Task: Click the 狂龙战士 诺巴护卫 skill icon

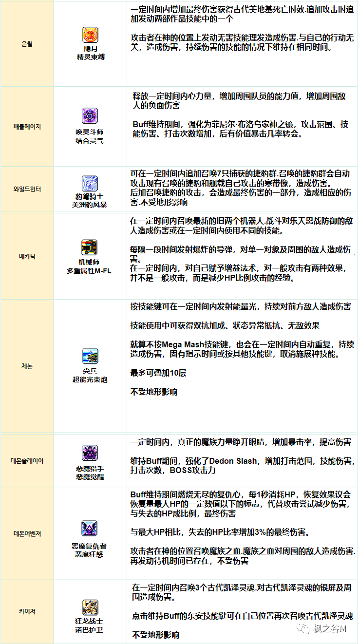Action: click(90, 607)
